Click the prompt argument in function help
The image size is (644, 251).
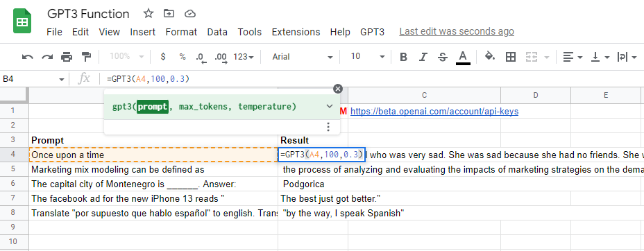tap(153, 107)
